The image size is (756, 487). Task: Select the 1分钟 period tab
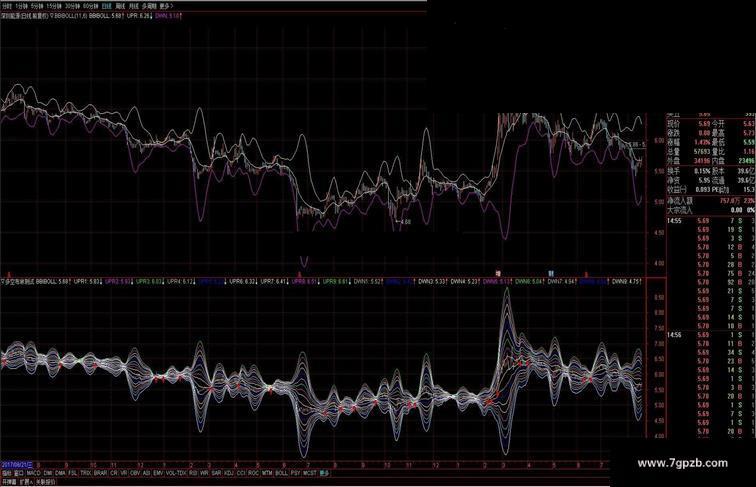21,6
